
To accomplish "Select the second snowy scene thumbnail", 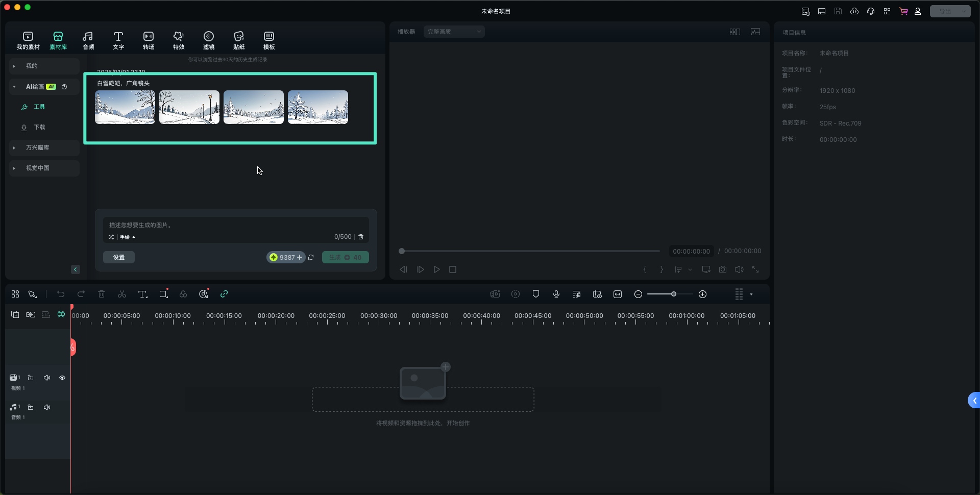I will [189, 107].
